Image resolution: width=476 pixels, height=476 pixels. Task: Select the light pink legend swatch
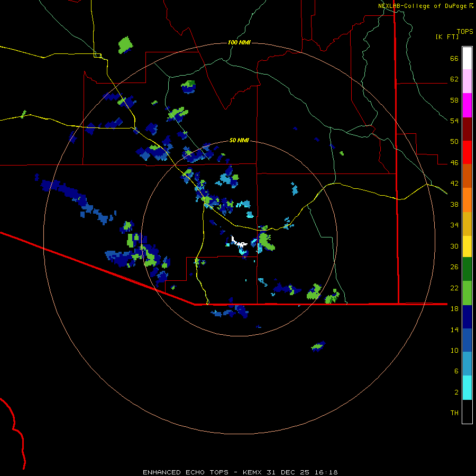coord(467,81)
